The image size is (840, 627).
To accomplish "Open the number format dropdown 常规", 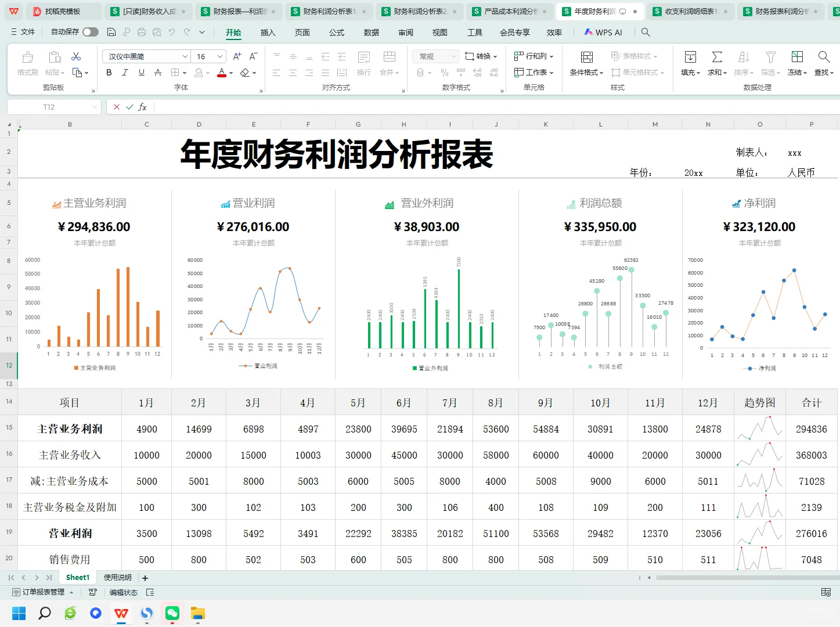I will point(453,56).
